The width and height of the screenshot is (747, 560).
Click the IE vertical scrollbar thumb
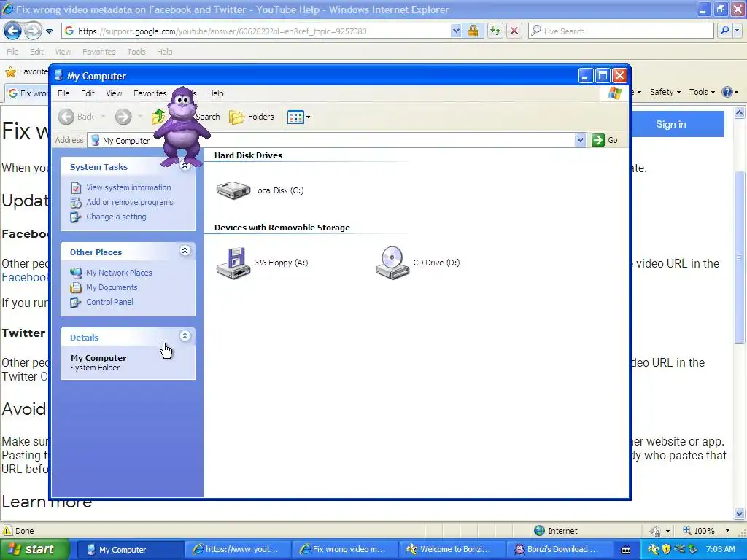pyautogui.click(x=739, y=257)
